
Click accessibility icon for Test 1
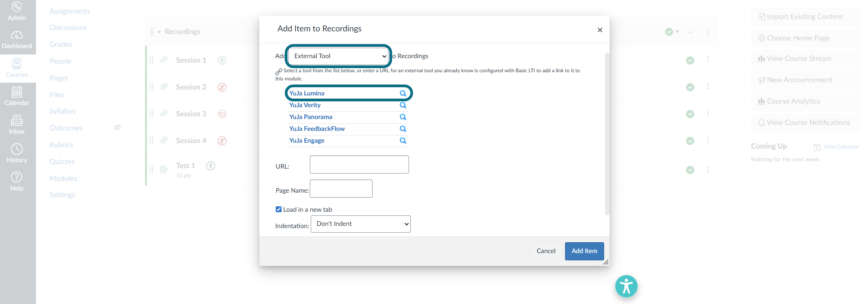211,166
